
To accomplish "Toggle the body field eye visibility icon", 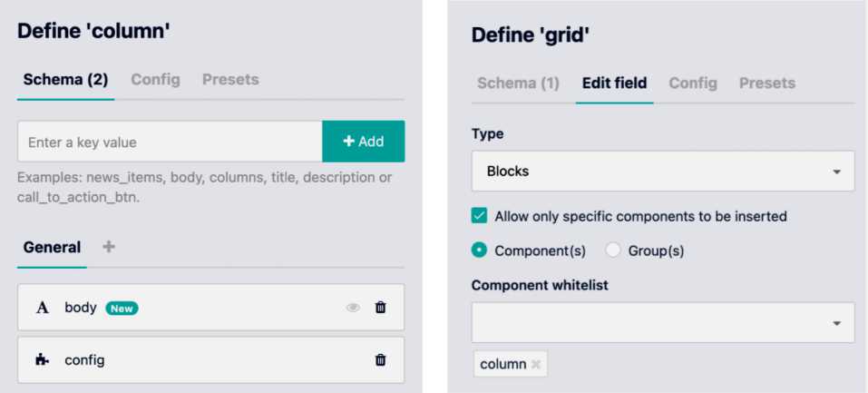I will click(x=353, y=308).
